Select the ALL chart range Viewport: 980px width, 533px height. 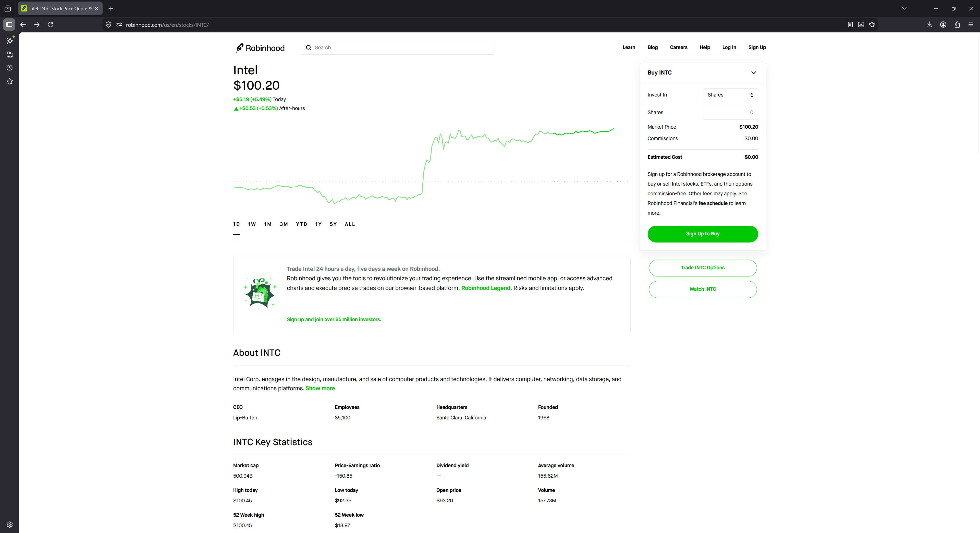coord(350,224)
